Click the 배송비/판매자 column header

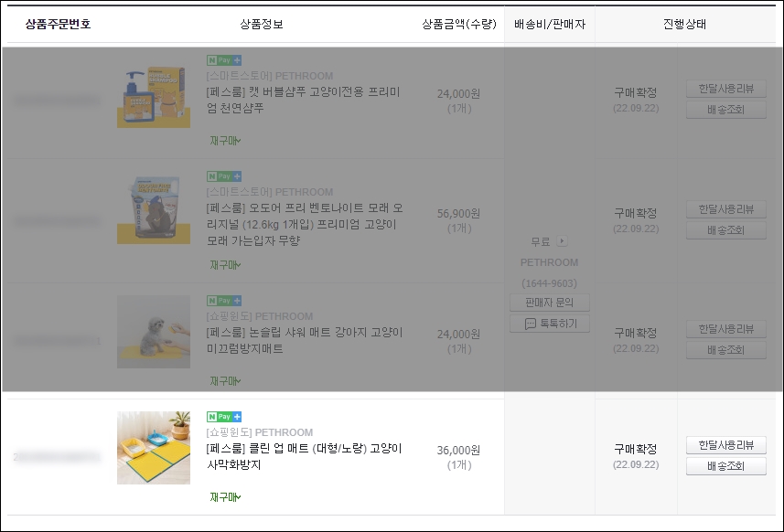click(550, 24)
